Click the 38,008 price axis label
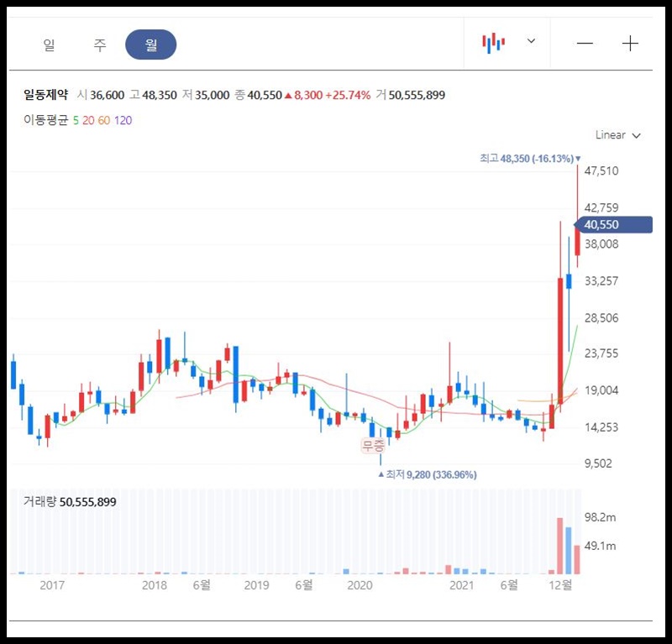This screenshot has width=672, height=644. tap(601, 244)
